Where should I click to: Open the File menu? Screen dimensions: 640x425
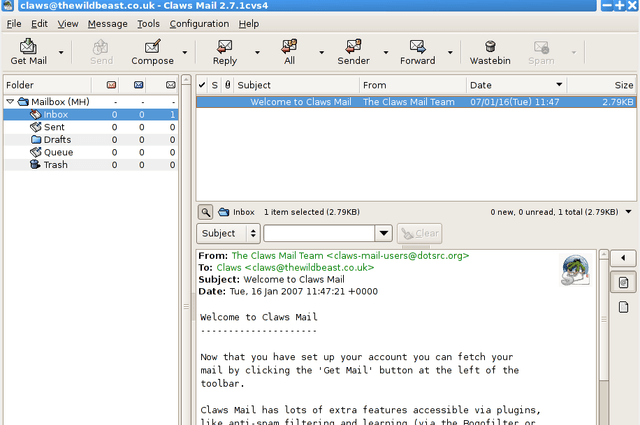14,24
